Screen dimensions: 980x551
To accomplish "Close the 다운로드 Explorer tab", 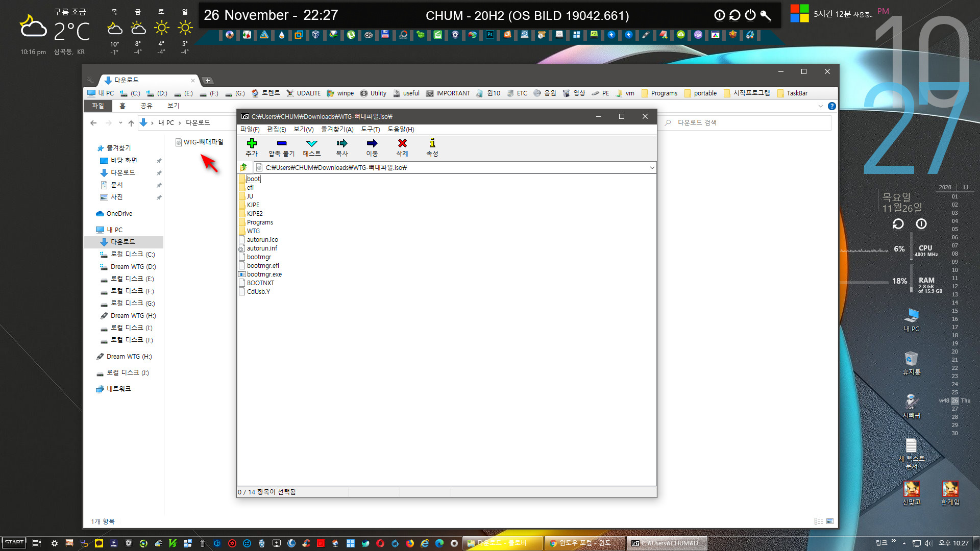I will (x=193, y=81).
